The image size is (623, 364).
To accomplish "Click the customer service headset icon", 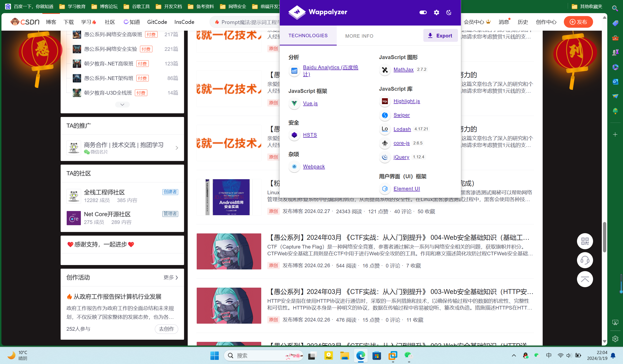I will [585, 260].
